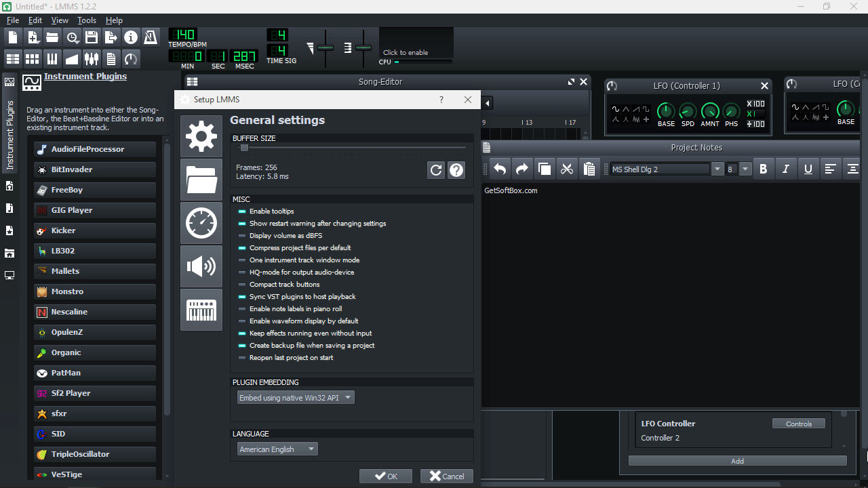Open General settings gear tab
Screen dimensions: 868x488
point(201,136)
